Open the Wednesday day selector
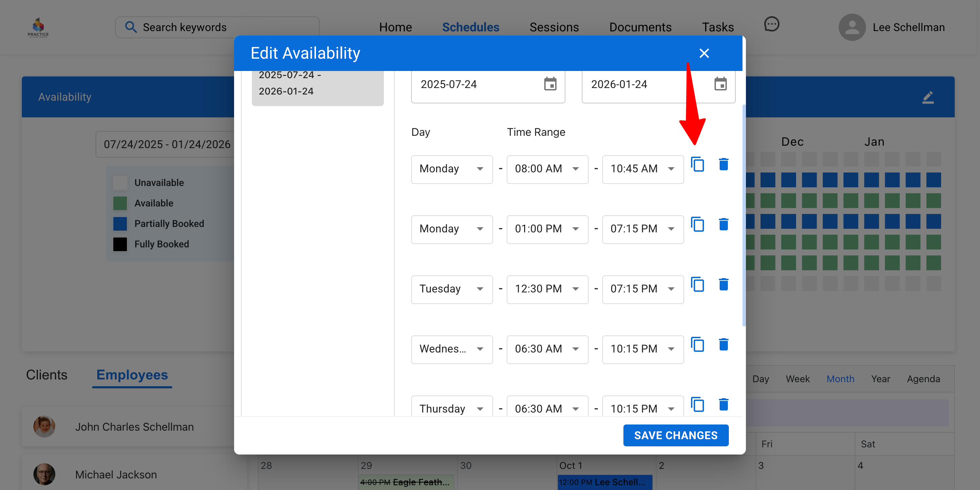980x490 pixels. pyautogui.click(x=451, y=349)
